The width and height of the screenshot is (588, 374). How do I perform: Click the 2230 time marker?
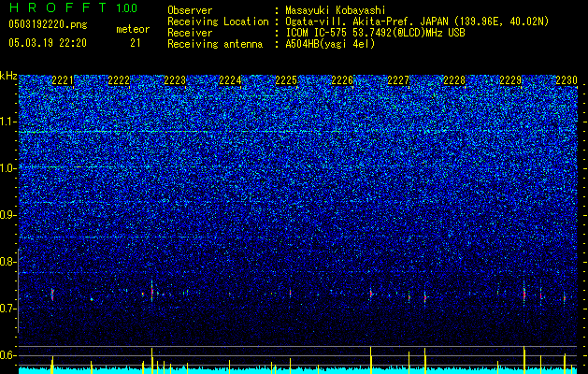(566, 80)
